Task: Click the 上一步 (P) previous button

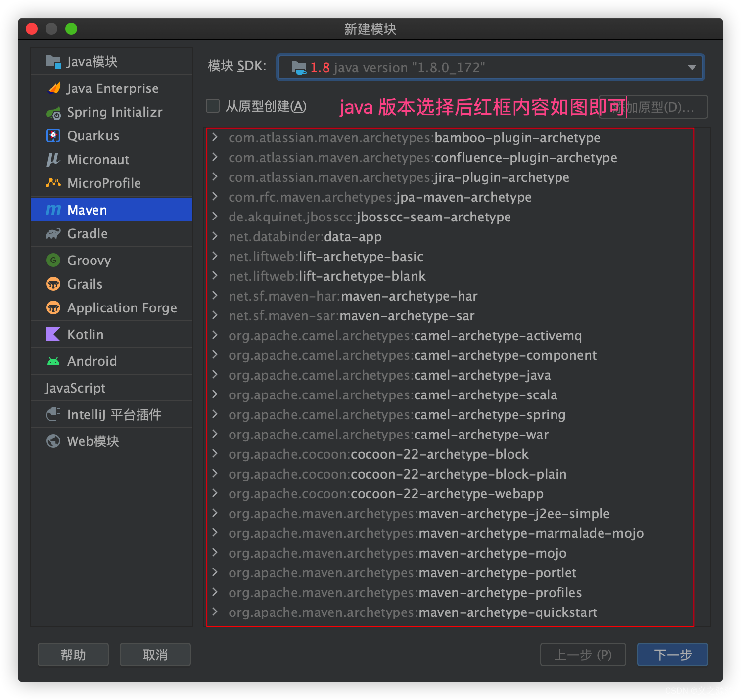Action: click(583, 655)
